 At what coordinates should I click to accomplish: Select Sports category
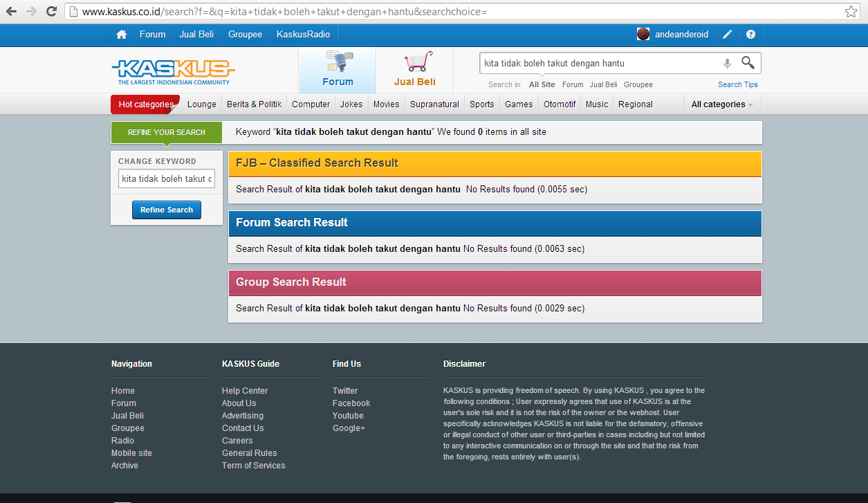pos(482,104)
